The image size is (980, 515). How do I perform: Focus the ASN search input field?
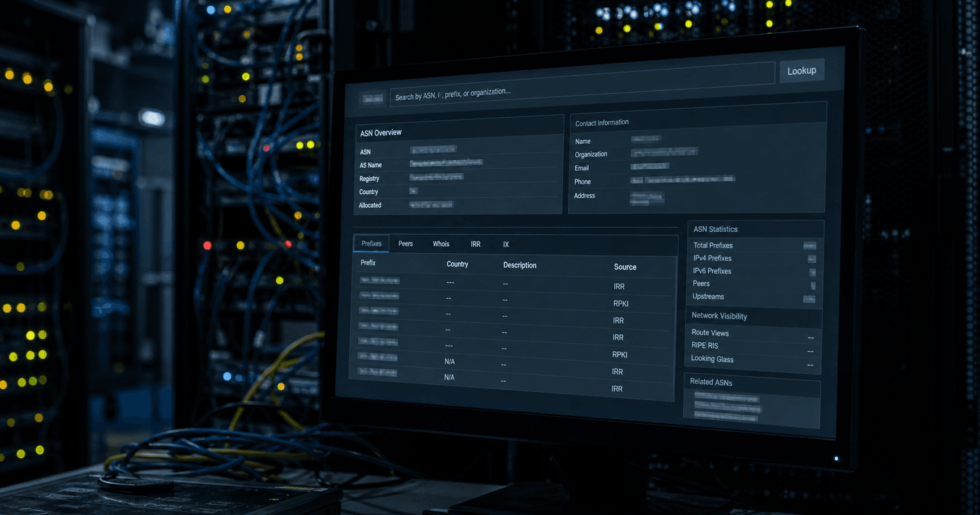click(582, 84)
